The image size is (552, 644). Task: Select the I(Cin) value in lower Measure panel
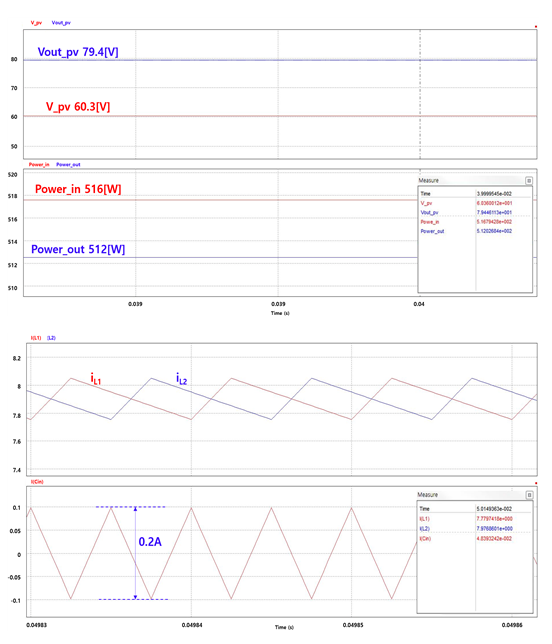tap(494, 538)
